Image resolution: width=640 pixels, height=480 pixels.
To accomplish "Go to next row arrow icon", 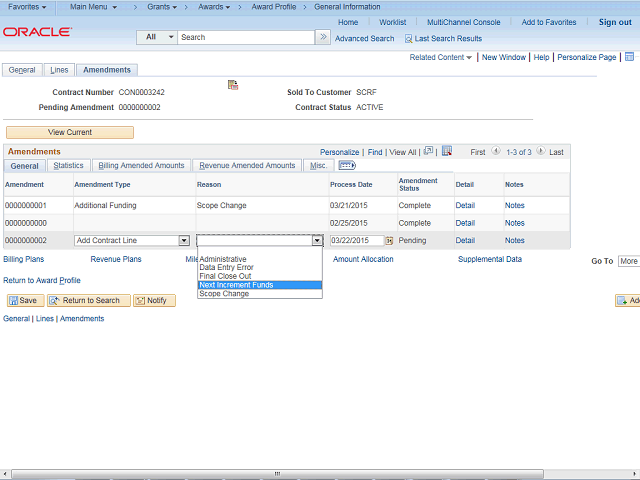I will [541, 152].
